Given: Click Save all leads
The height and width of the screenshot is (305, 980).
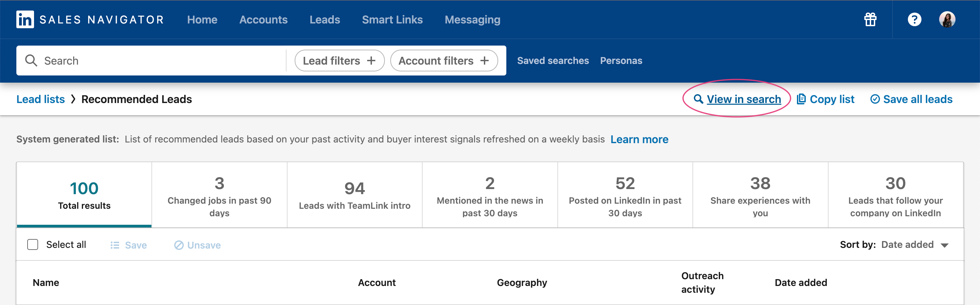Looking at the screenshot, I should click(912, 99).
